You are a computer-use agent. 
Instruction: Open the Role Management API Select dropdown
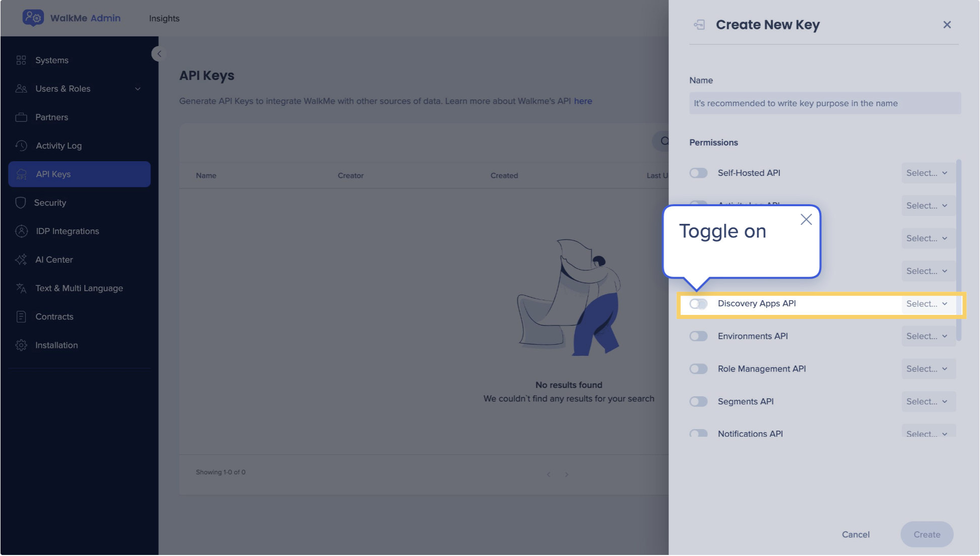[928, 369]
